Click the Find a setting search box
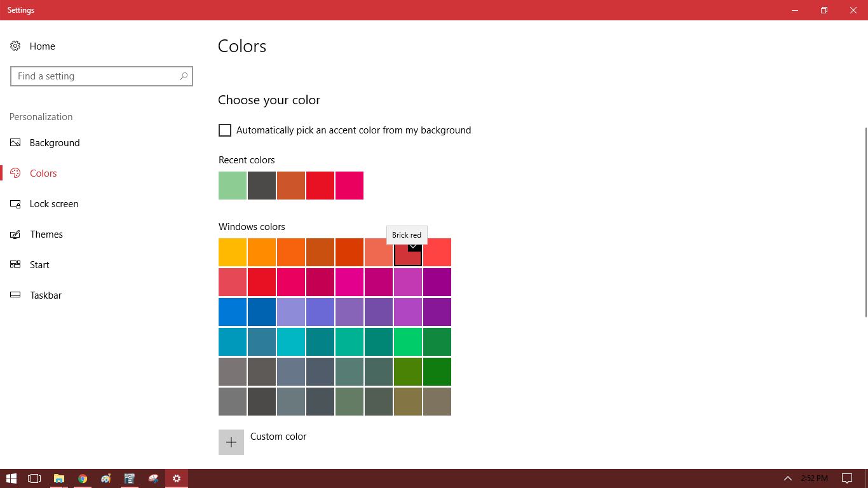 tap(95, 76)
